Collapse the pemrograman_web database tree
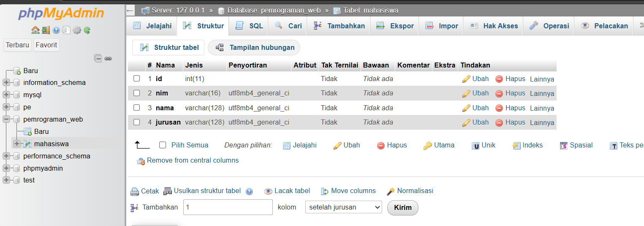The width and height of the screenshot is (644, 226). tap(6, 120)
